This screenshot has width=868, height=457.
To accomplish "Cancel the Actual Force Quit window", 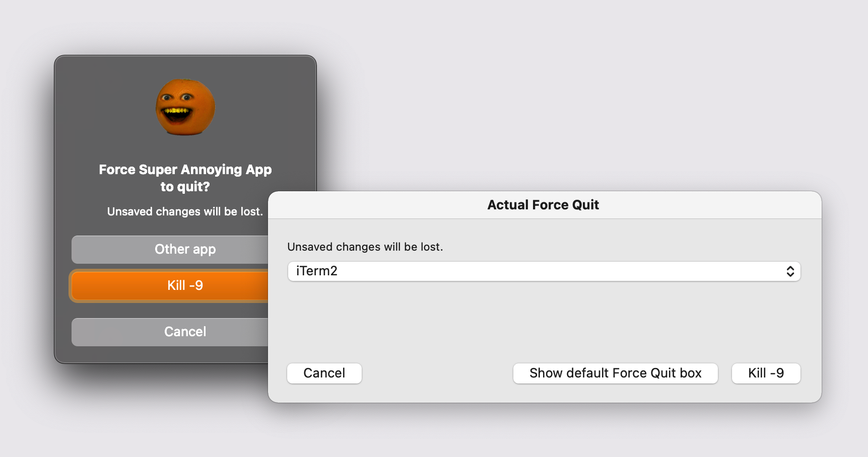I will [324, 373].
